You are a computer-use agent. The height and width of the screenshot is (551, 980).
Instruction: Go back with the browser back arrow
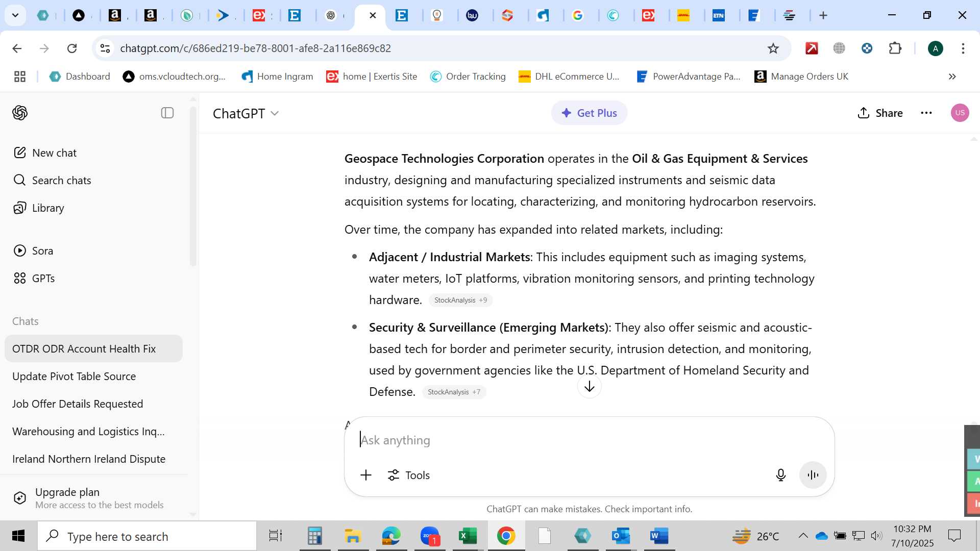click(17, 48)
